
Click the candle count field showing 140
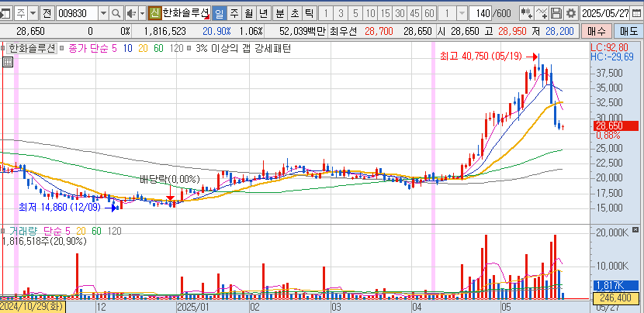click(480, 13)
